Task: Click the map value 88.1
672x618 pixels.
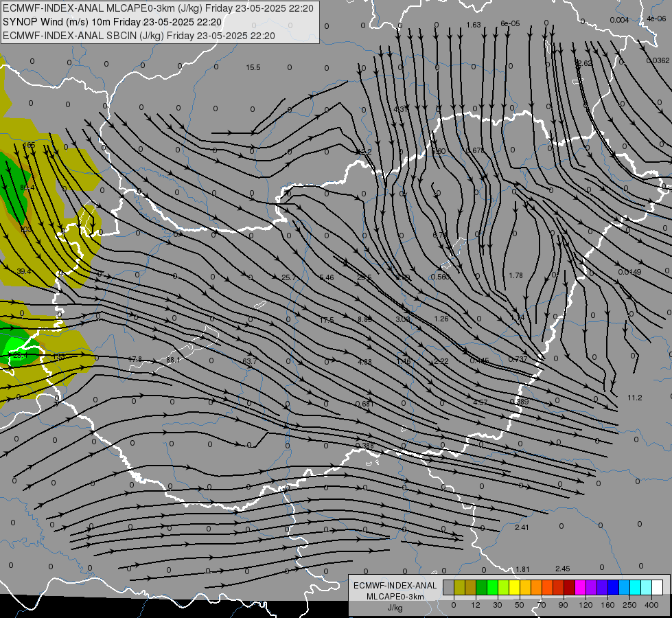Action: (173, 360)
